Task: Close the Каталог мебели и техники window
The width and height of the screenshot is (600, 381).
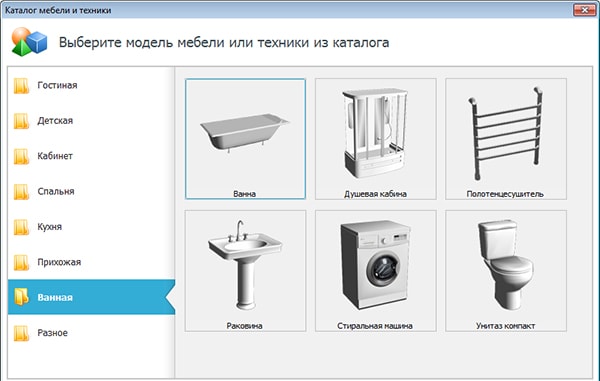Action: [584, 10]
